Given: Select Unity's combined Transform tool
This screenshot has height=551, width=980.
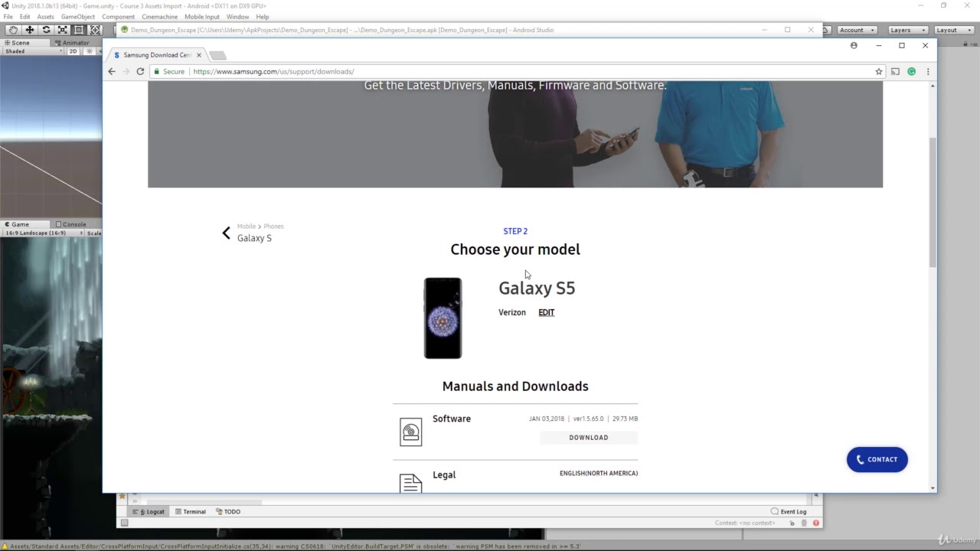Looking at the screenshot, I should tap(95, 30).
